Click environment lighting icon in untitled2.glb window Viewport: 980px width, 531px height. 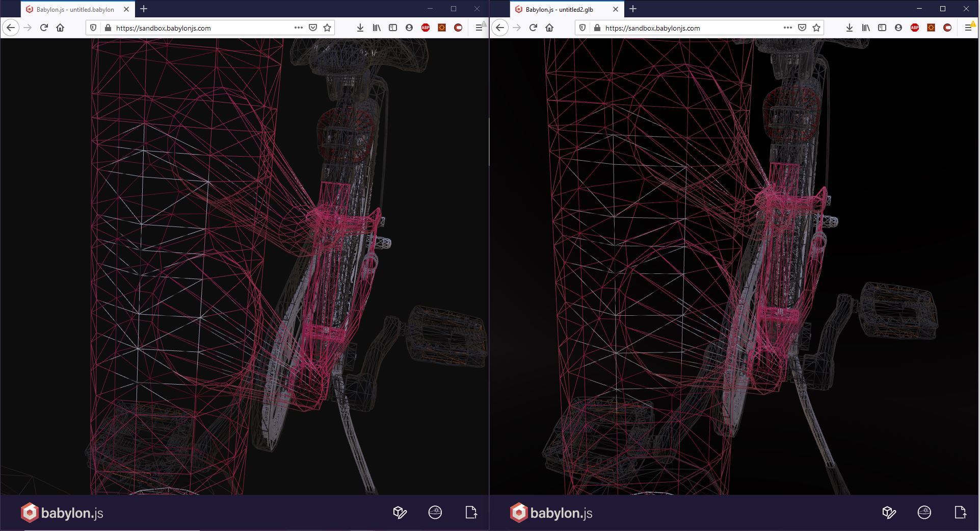tap(924, 513)
